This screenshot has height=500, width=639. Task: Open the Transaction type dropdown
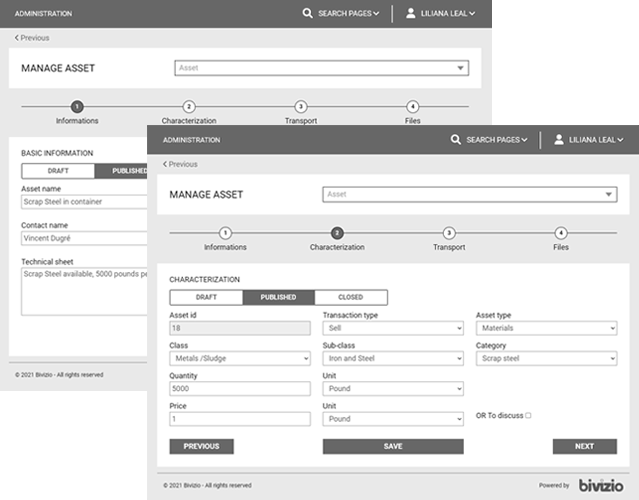coord(393,328)
